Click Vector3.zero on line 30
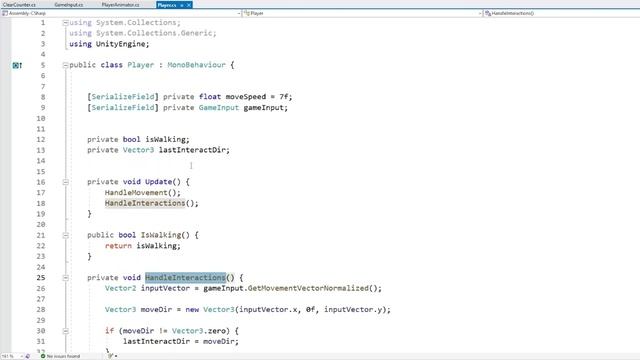640x360 pixels. pyautogui.click(x=199, y=331)
